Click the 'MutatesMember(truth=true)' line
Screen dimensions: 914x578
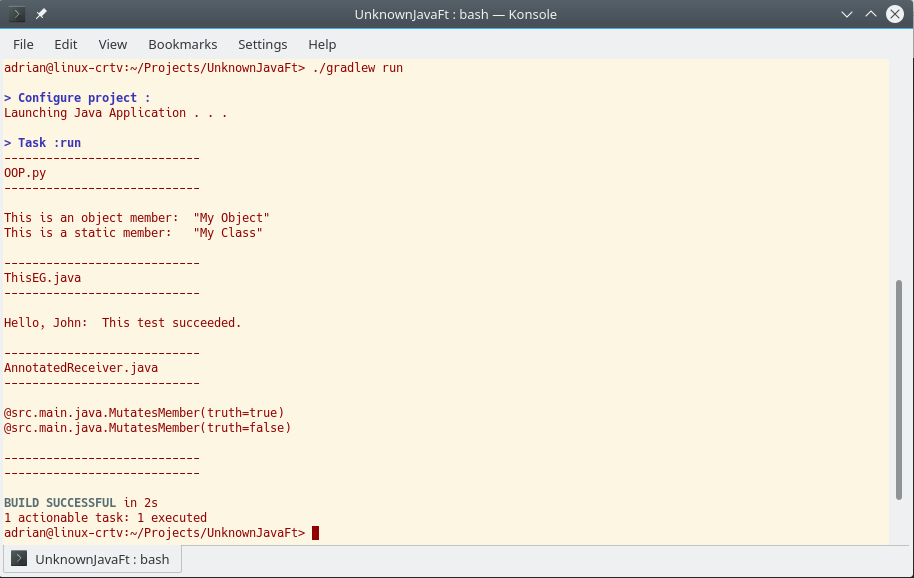144,413
